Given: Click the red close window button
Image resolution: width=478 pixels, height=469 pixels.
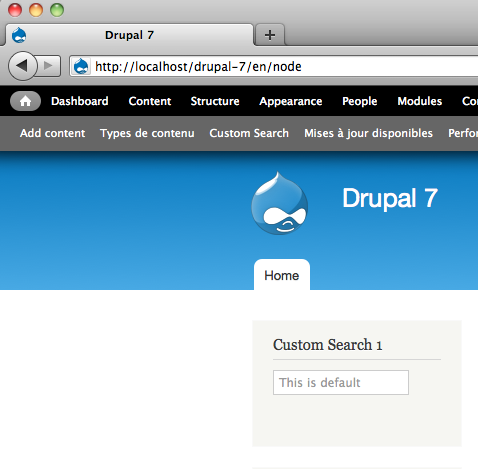Looking at the screenshot, I should (15, 10).
